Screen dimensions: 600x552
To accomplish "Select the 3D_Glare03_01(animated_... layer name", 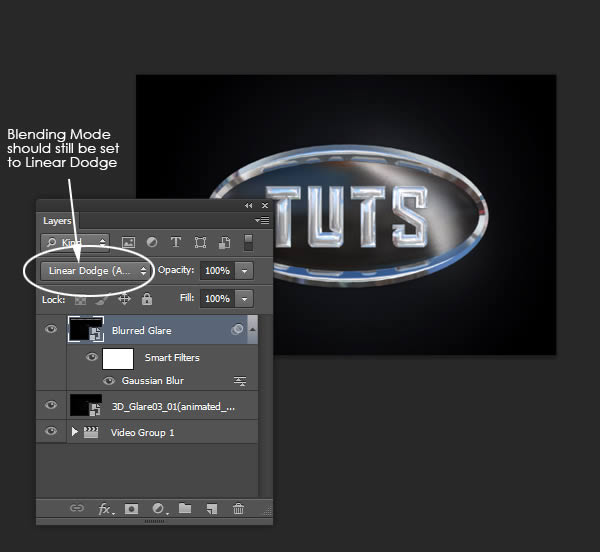I will (173, 407).
